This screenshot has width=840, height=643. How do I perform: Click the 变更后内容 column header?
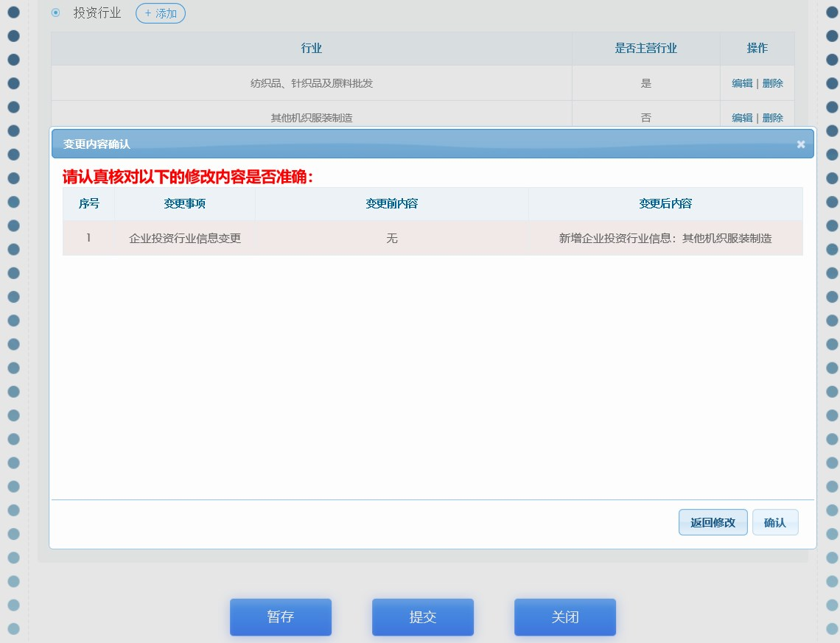[x=665, y=204]
